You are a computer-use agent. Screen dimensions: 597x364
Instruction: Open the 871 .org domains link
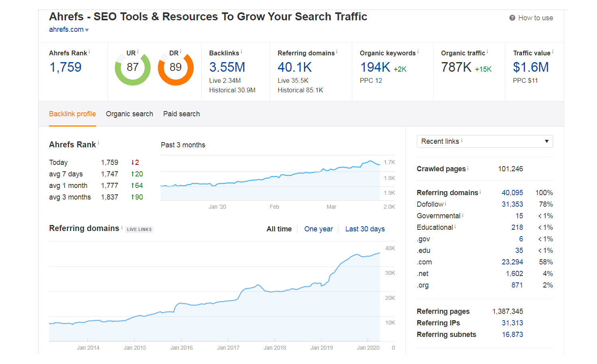[517, 285]
